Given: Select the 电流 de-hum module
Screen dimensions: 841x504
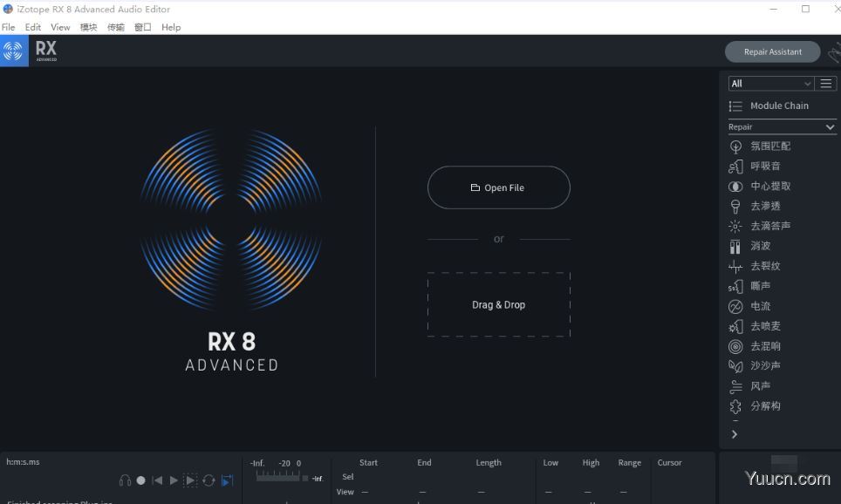Looking at the screenshot, I should tap(759, 305).
